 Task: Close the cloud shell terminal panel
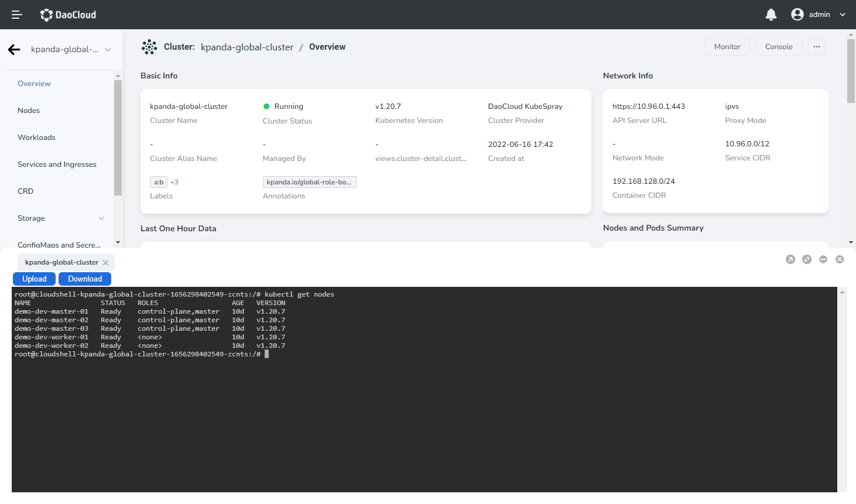pyautogui.click(x=840, y=259)
